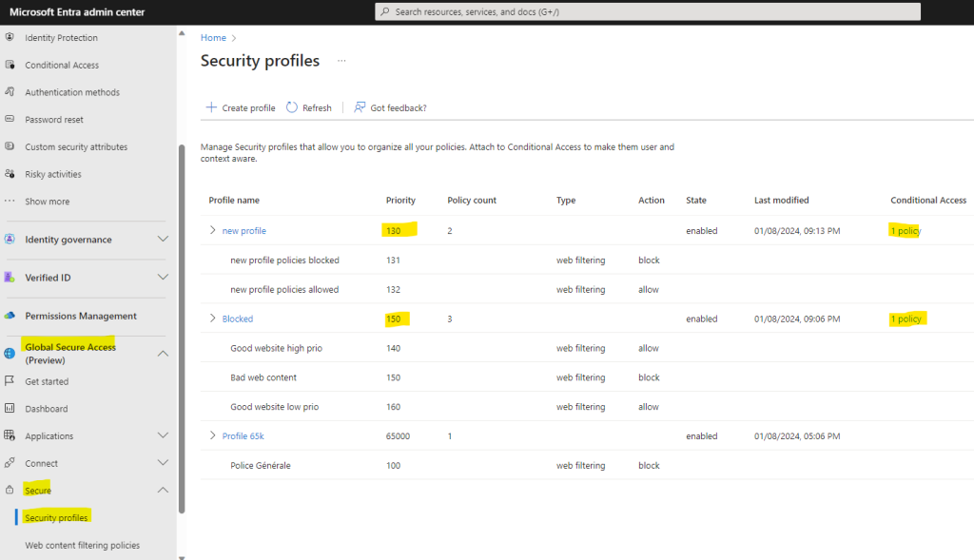Click the sidebar vertical scrollbar

182,329
